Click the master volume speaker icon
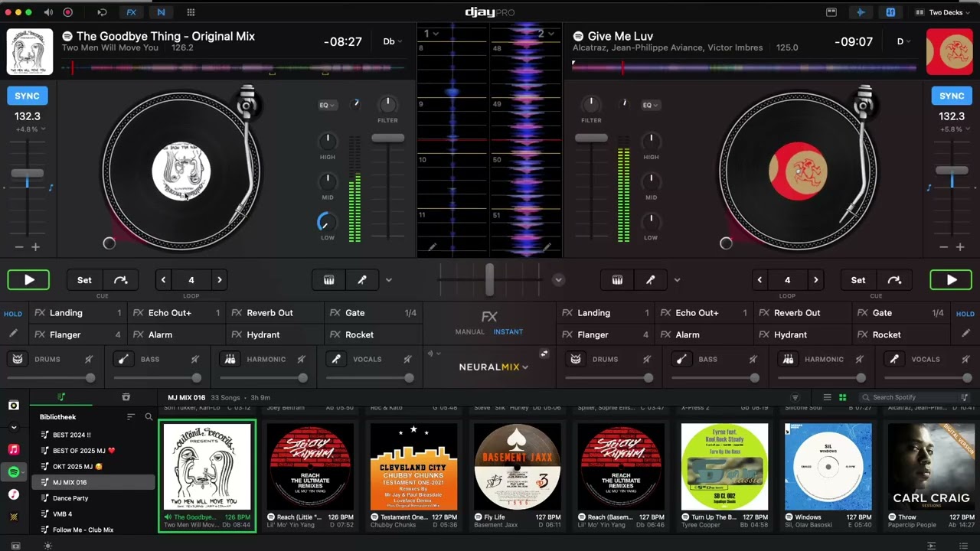Image resolution: width=980 pixels, height=551 pixels. point(49,12)
